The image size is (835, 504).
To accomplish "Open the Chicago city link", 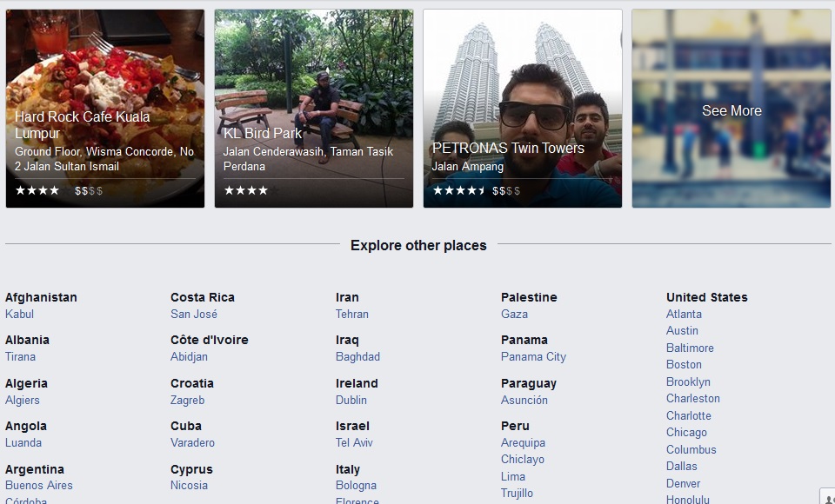I will pyautogui.click(x=687, y=432).
